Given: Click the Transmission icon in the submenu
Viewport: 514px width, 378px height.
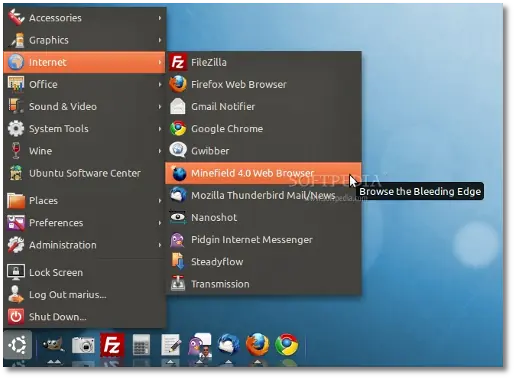Looking at the screenshot, I should (178, 283).
